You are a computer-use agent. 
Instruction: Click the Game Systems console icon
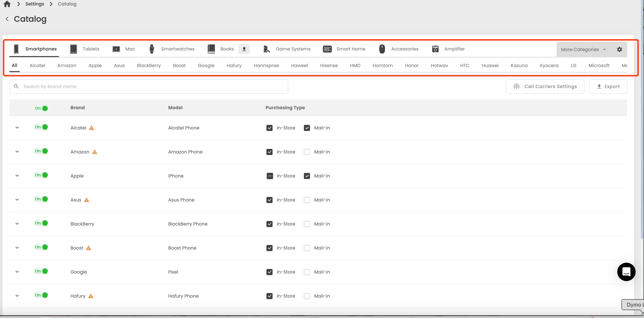(266, 49)
